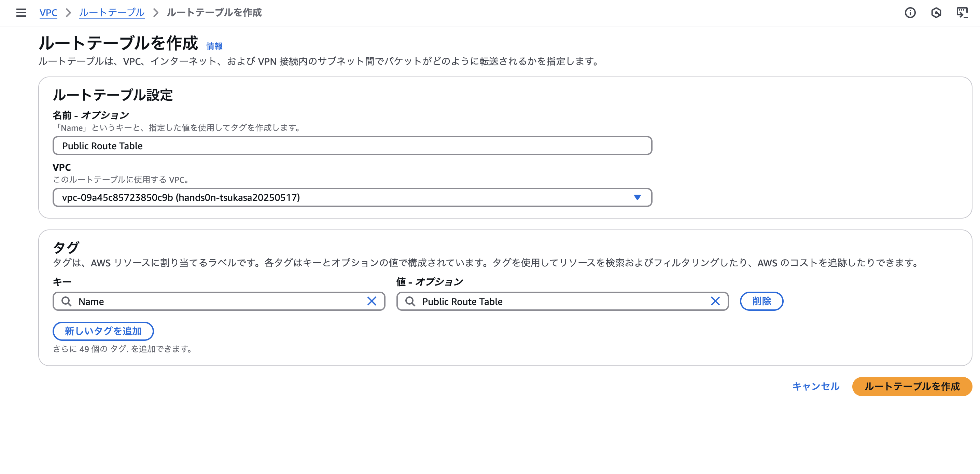Click the orange ルートテーブルを作成 button
Screen dimensions: 980x474
(x=912, y=387)
